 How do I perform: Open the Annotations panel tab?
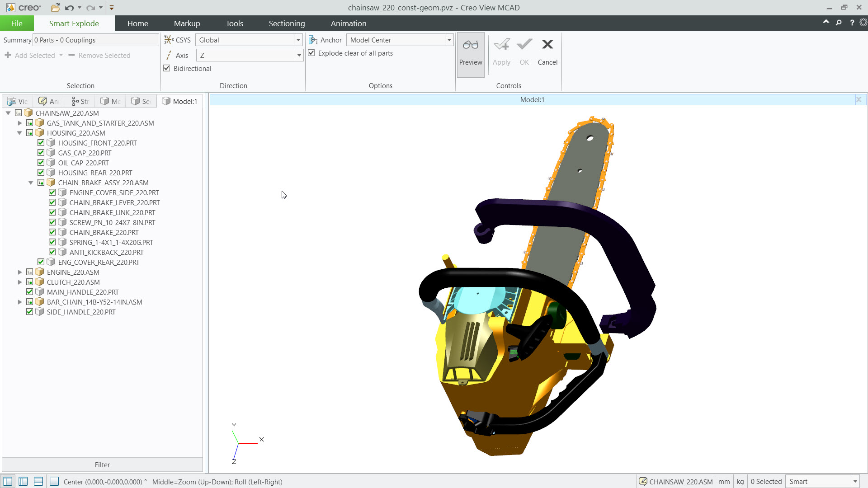[48, 101]
